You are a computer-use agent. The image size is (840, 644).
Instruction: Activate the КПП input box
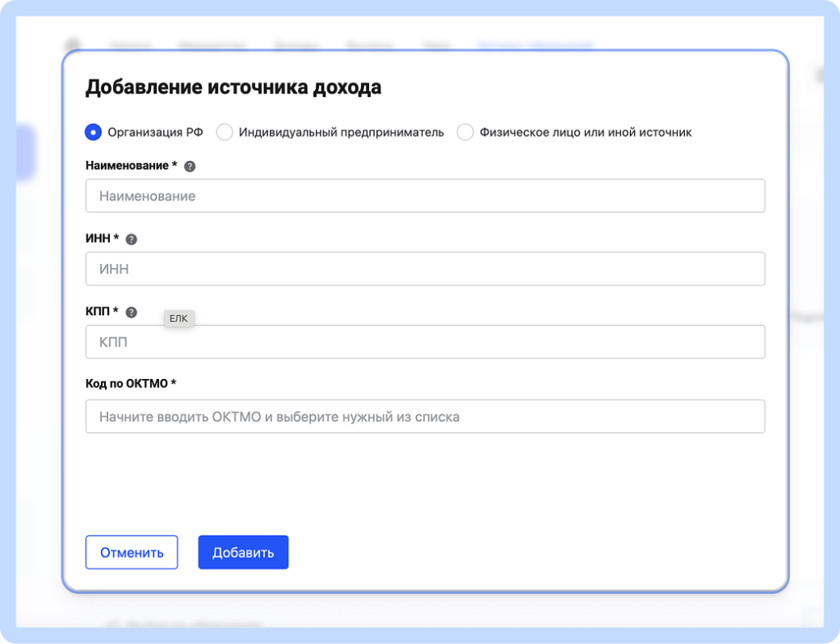coord(425,342)
